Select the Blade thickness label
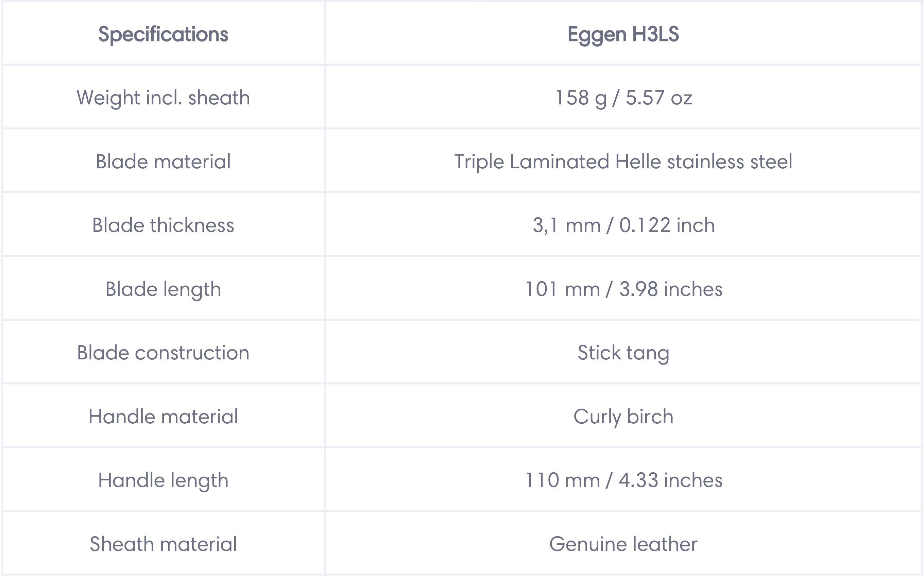The image size is (924, 576). click(163, 225)
